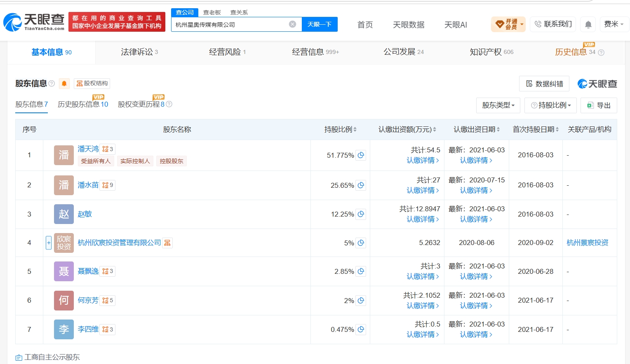Export the table with 导出

tap(599, 105)
